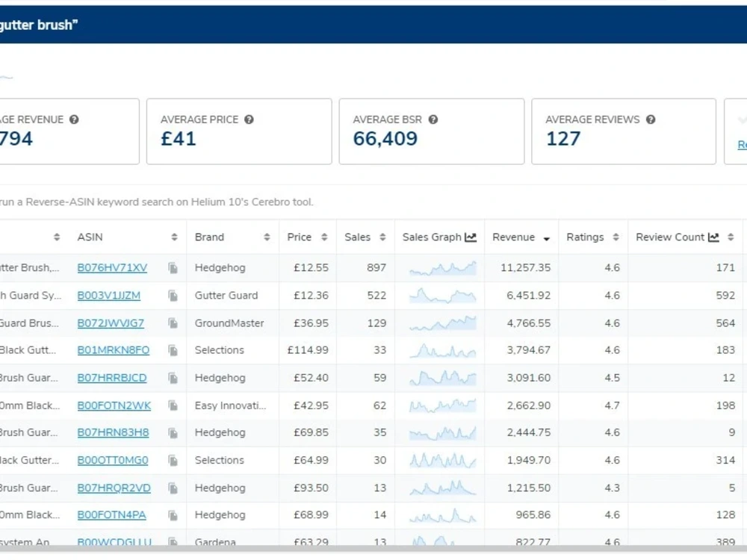Sort table by Brand column arrows
747x560 pixels.
[x=267, y=237]
